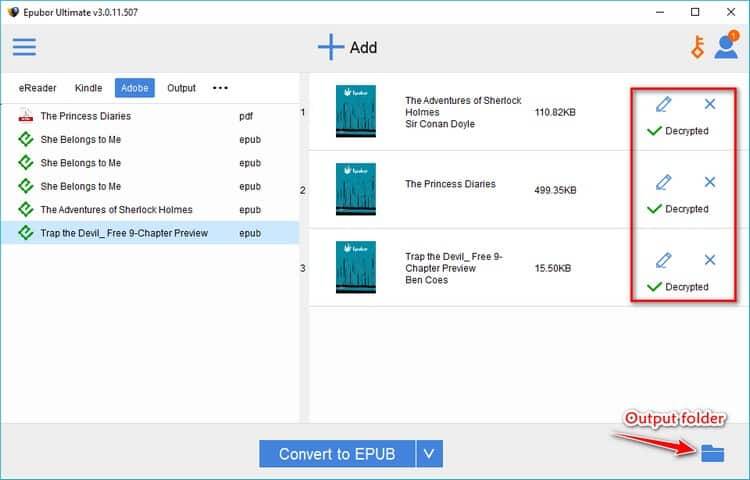Click the PDF icon beside Princess Diaries
The width and height of the screenshot is (750, 480).
coord(26,116)
